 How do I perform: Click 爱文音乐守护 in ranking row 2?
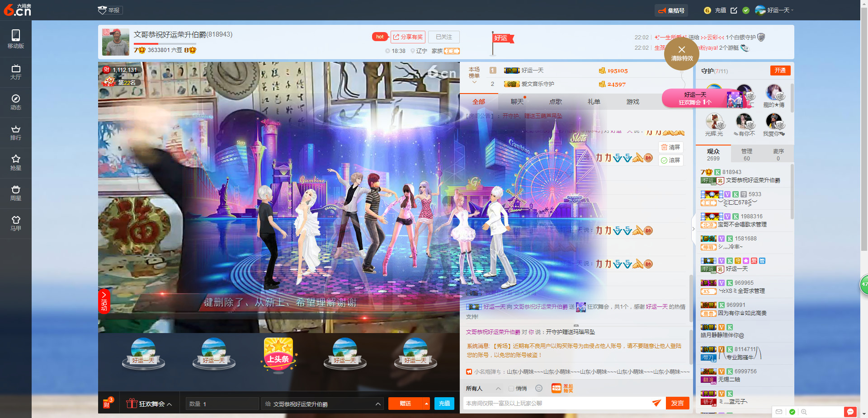point(538,84)
